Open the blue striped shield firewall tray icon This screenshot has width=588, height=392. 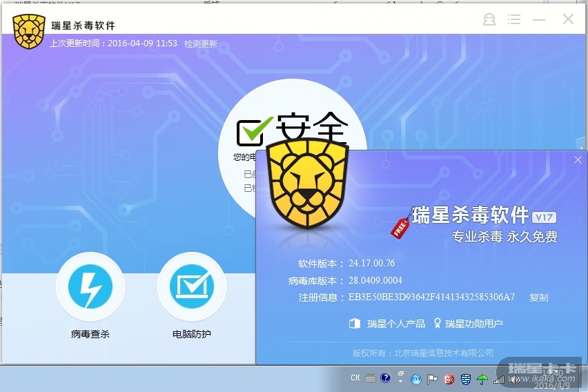(465, 380)
